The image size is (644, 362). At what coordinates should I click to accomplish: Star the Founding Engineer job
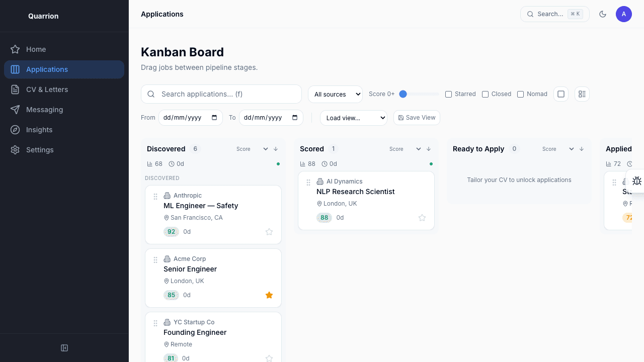269,358
